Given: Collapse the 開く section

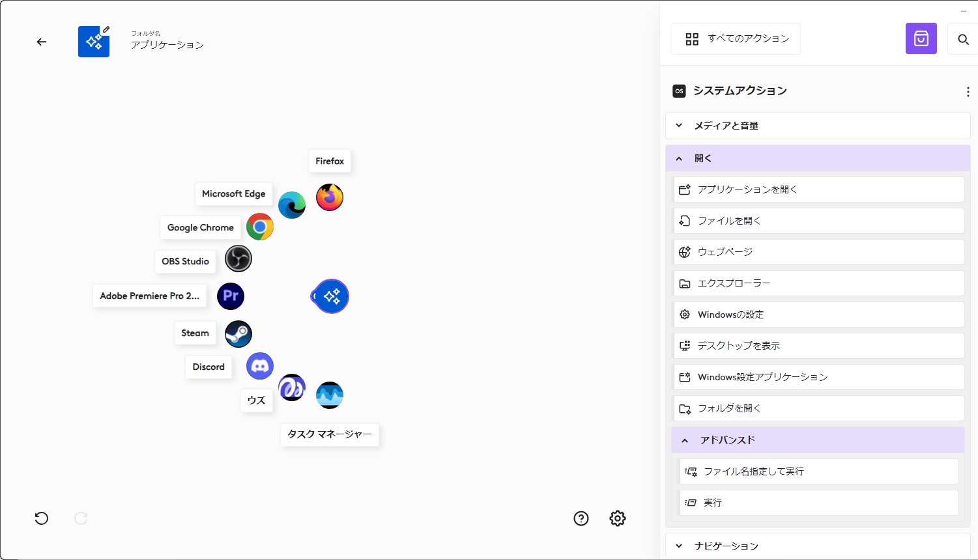Looking at the screenshot, I should [x=818, y=158].
